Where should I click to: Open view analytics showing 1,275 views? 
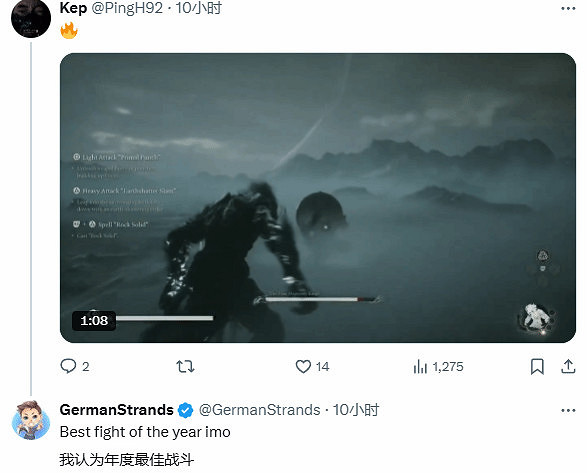[439, 367]
